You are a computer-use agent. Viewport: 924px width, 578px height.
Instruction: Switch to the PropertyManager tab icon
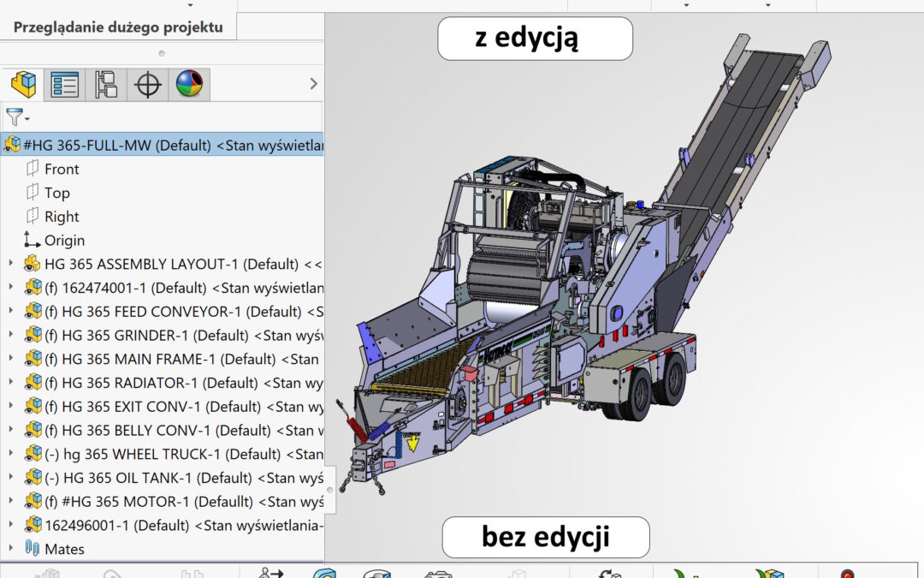click(x=65, y=85)
